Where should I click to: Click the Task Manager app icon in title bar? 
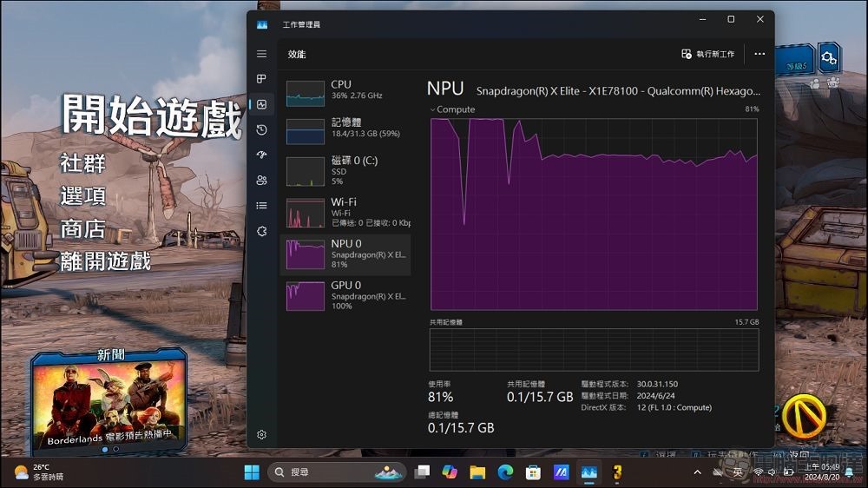point(262,24)
